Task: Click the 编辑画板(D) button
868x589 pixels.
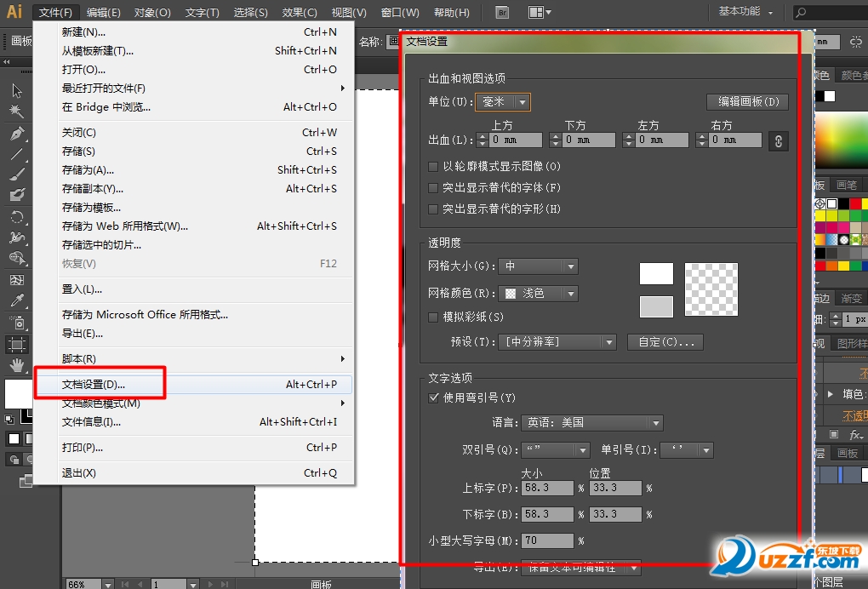Action: 748,102
